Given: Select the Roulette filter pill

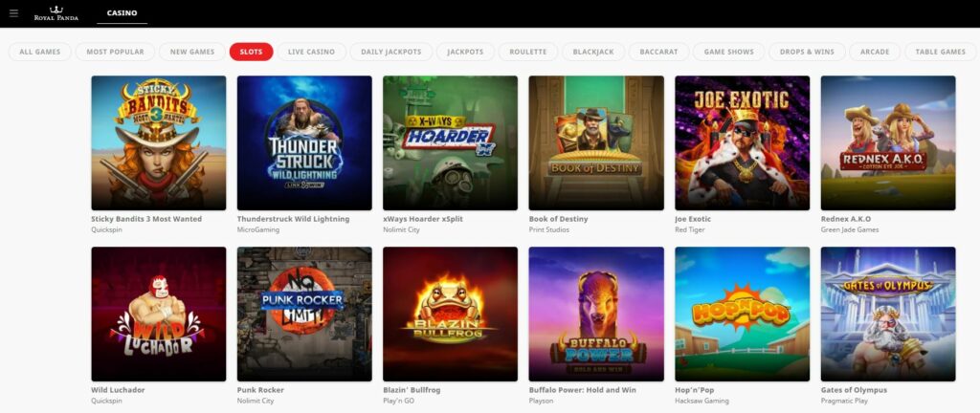Looking at the screenshot, I should [528, 52].
